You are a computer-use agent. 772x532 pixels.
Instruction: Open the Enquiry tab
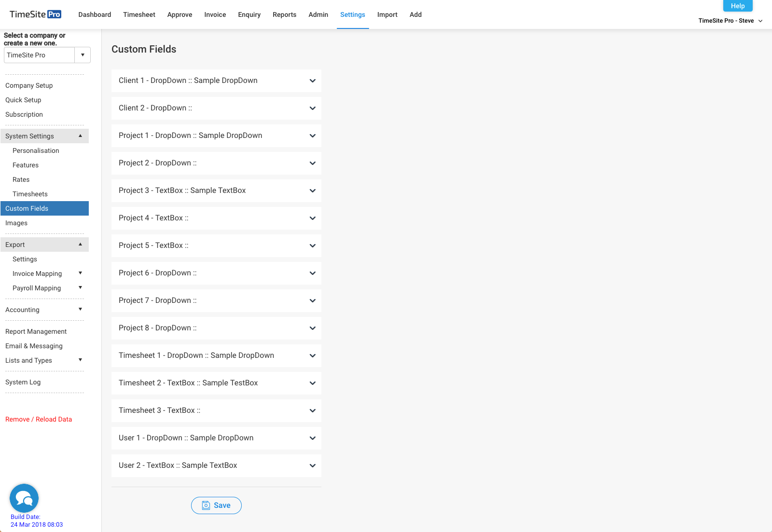(x=249, y=14)
